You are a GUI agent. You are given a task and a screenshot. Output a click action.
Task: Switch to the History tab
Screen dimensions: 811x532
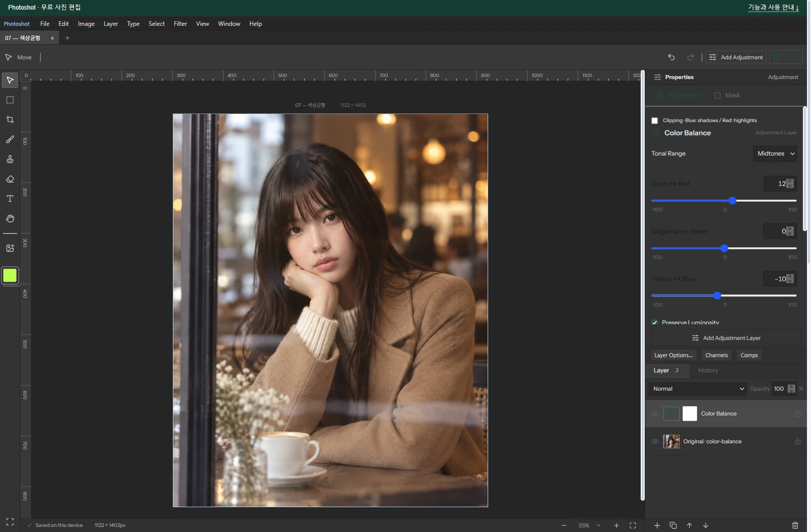708,370
